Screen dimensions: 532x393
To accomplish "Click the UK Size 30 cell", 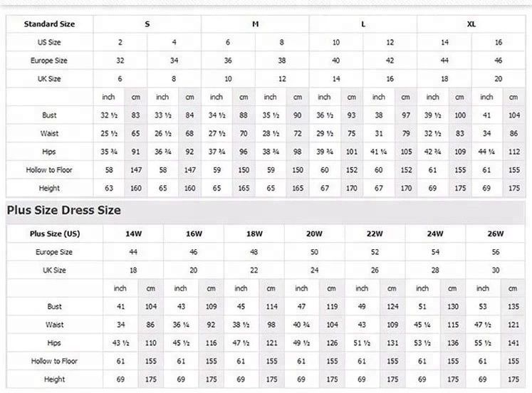I will [496, 271].
